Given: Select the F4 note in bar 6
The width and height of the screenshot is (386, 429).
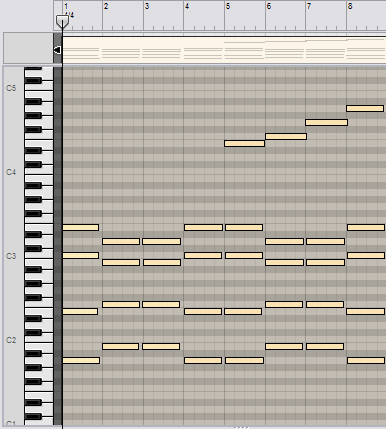Looking at the screenshot, I should point(286,136).
